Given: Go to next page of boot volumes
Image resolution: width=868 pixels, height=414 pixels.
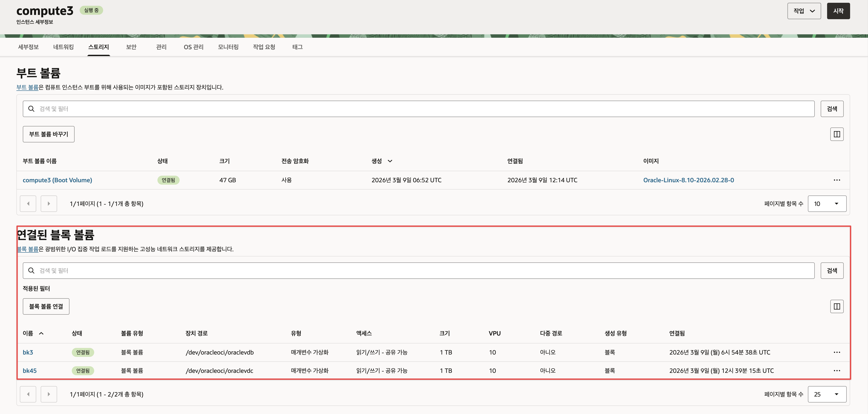Looking at the screenshot, I should pos(49,204).
